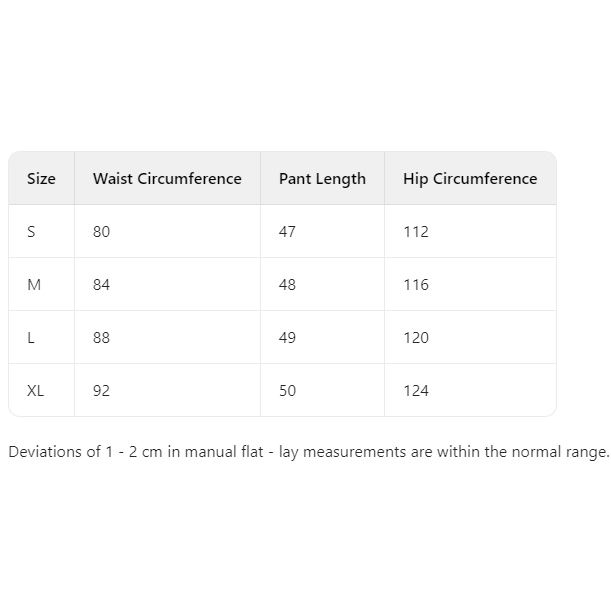Screen dimensions: 611x611
Task: Click waist value 88 for size L
Action: point(101,338)
